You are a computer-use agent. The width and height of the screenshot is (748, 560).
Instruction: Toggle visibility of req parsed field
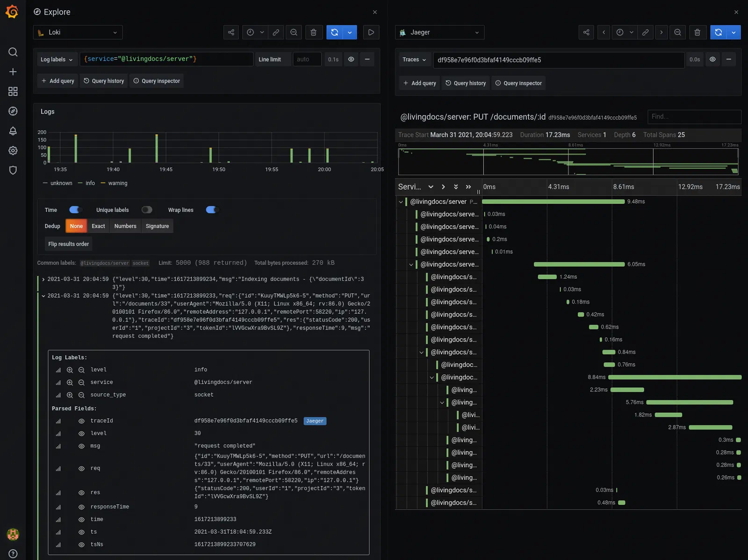coord(81,468)
